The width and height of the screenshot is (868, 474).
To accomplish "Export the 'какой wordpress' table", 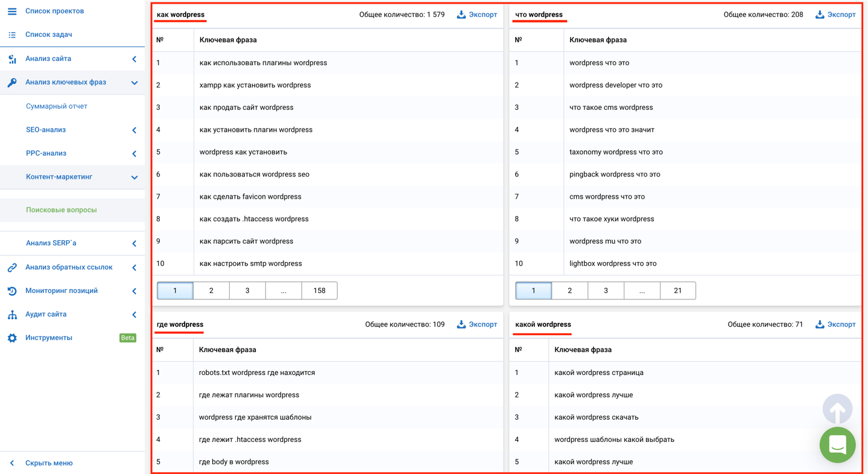I will click(835, 324).
